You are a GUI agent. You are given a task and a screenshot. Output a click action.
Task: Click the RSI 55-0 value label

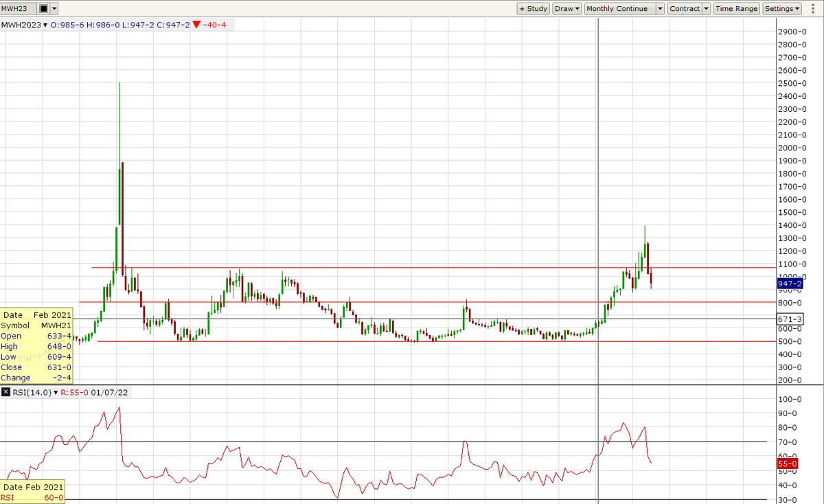click(x=787, y=464)
